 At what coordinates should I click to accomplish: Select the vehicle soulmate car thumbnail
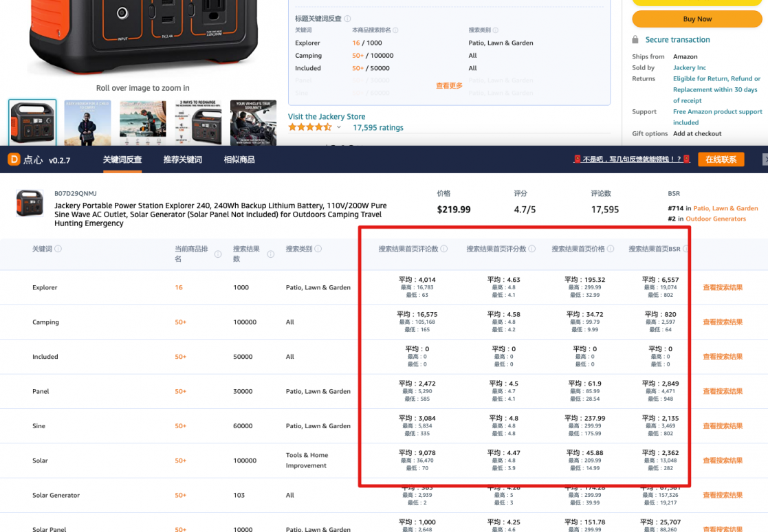(x=253, y=122)
